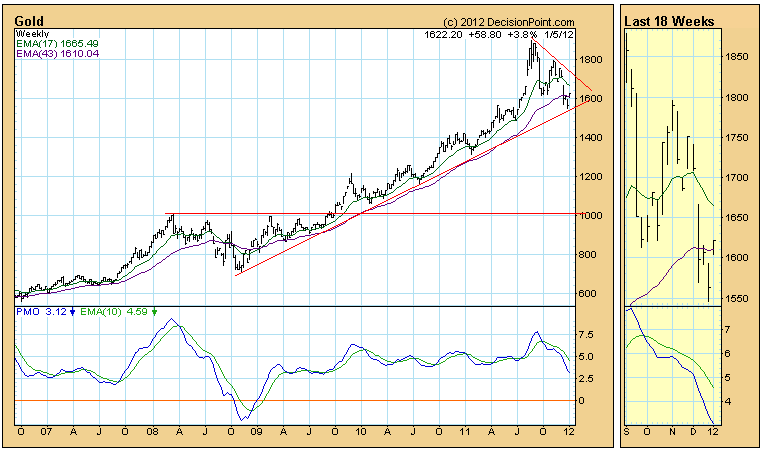
Task: Click the "Last 18 Weeks" panel title
Action: point(669,21)
